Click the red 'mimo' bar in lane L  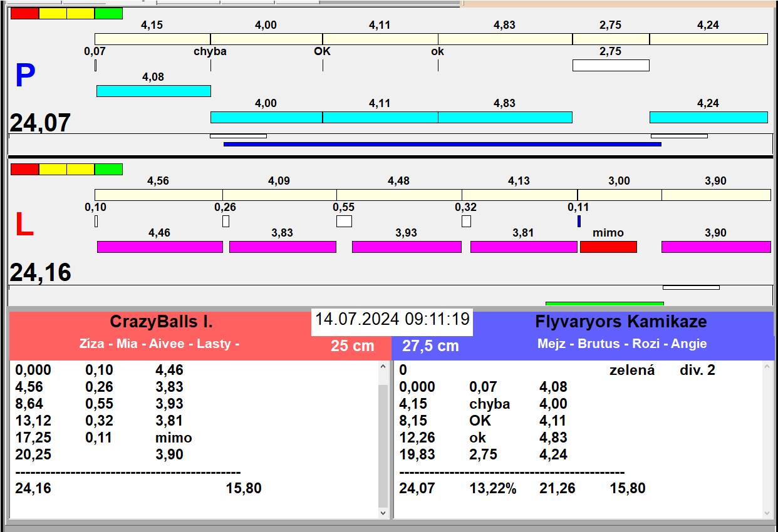608,247
